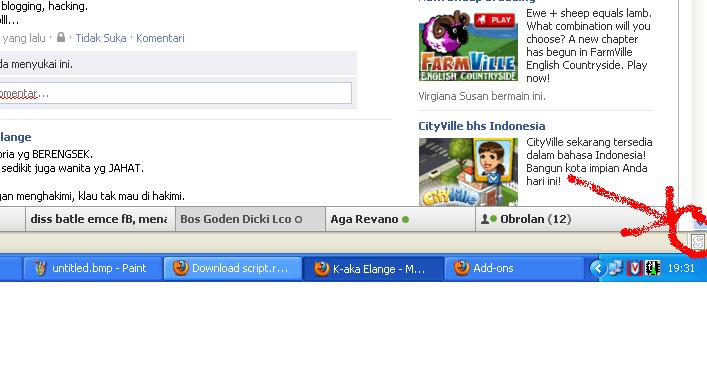
Task: Click CityVille sekarang tersedia description text
Action: click(589, 161)
